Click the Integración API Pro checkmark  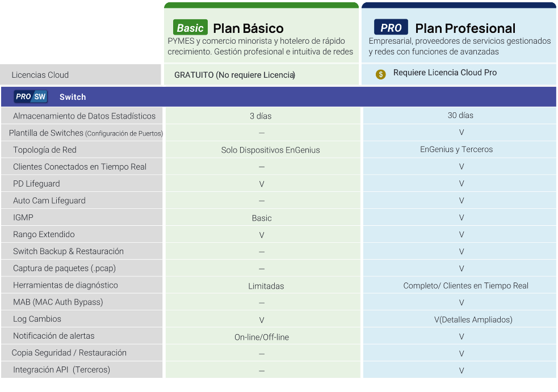[x=461, y=370]
